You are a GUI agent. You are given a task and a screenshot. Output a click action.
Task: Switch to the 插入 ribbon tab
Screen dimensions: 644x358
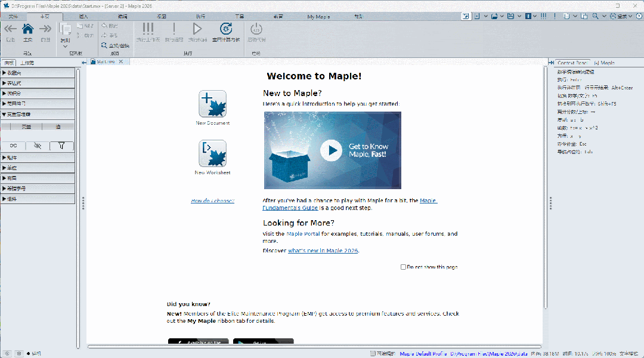coord(83,17)
